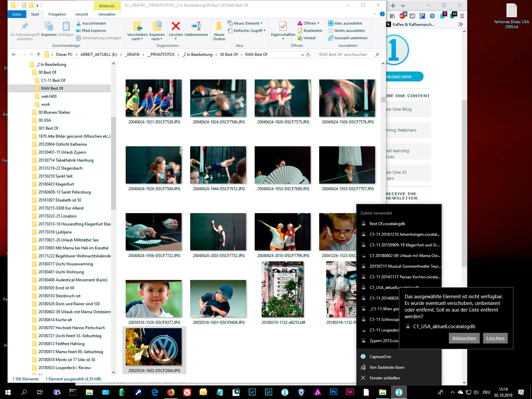The width and height of the screenshot is (532, 399).
Task: Collapse the ribbon with the chevron
Action: click(375, 14)
